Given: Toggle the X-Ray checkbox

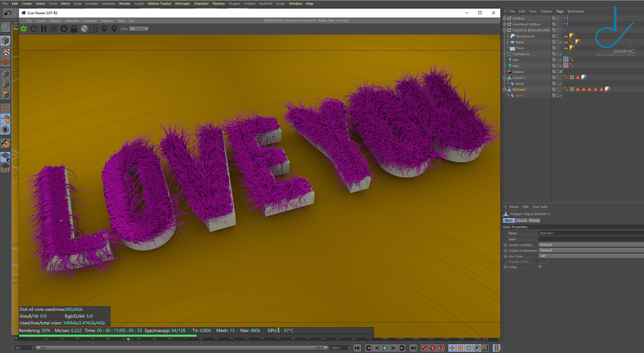Looking at the screenshot, I should tap(540, 267).
